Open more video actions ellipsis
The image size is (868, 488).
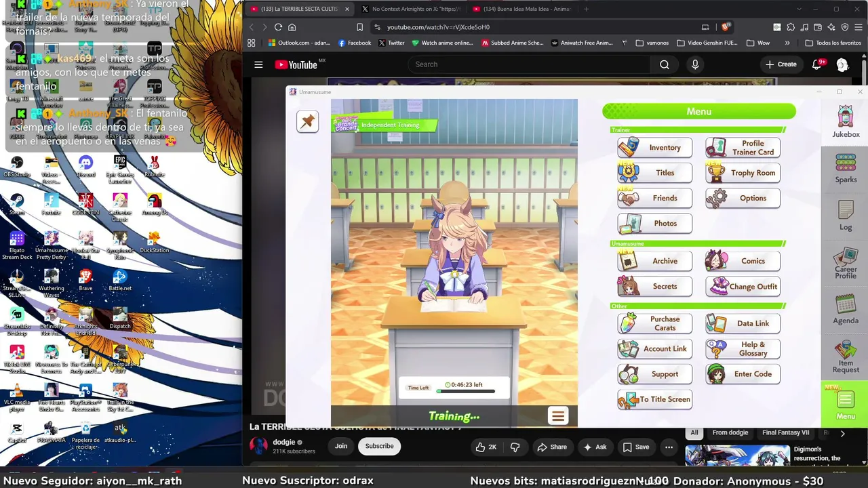point(669,447)
